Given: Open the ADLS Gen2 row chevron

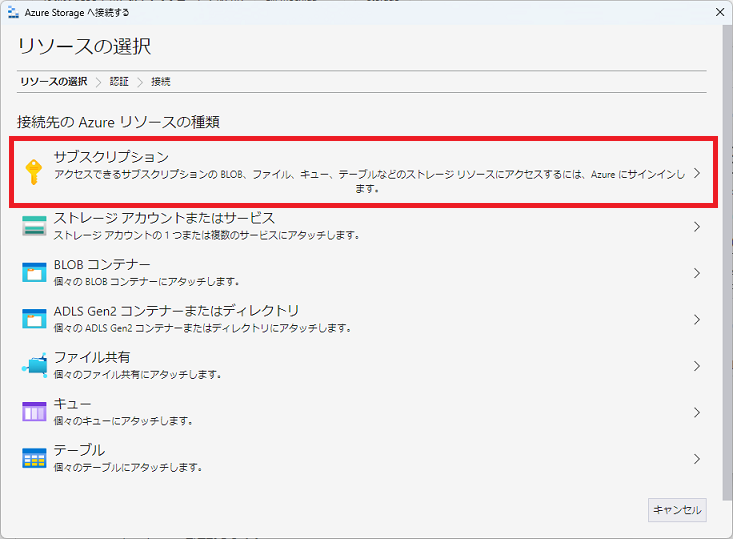Looking at the screenshot, I should point(697,319).
